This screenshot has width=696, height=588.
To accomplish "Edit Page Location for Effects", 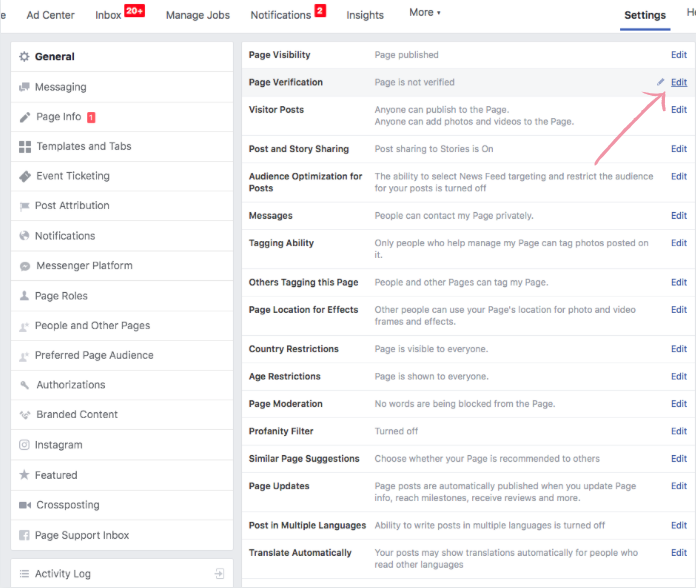I will (x=679, y=309).
